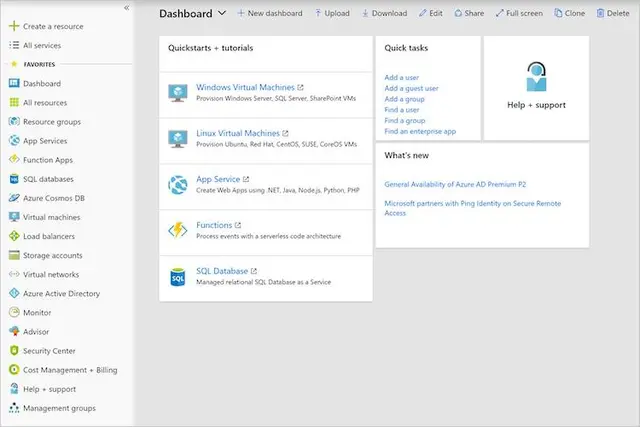Viewport: 640px width, 427px height.
Task: Delete the dashboard
Action: pos(613,13)
